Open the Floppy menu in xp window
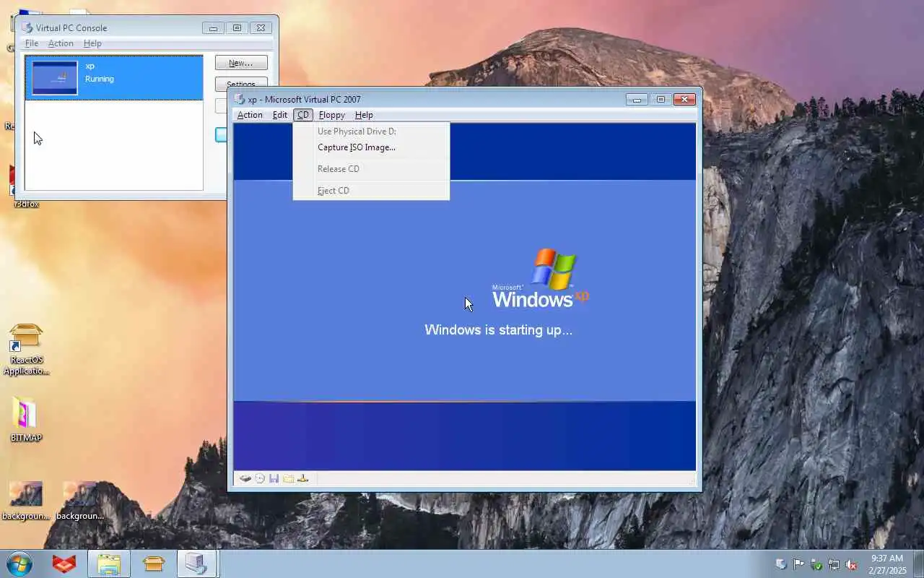 332,115
